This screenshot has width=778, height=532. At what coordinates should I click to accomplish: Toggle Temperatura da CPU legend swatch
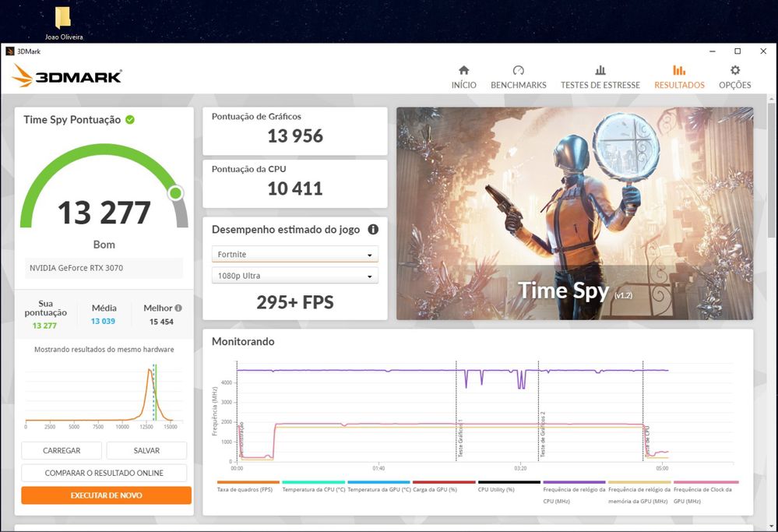pos(314,482)
